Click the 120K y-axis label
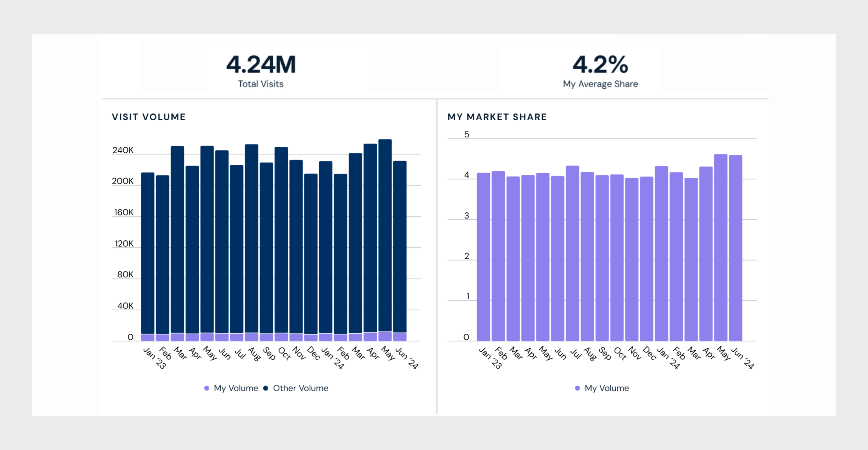This screenshot has width=868, height=450. [124, 243]
